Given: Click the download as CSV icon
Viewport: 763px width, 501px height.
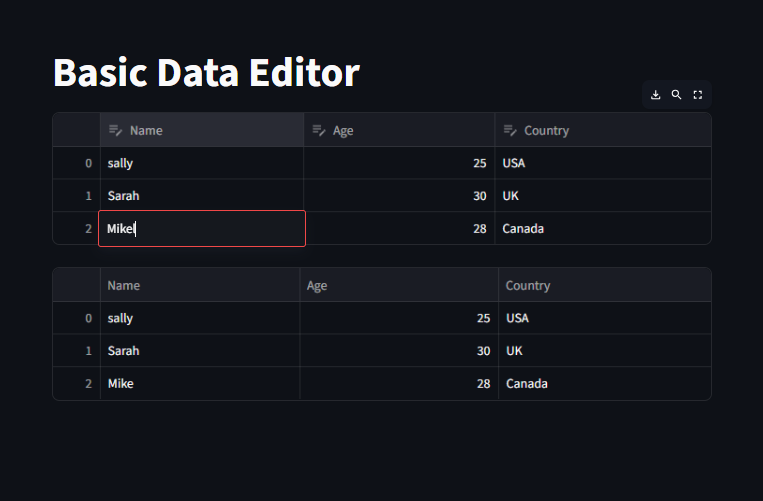Looking at the screenshot, I should [655, 95].
